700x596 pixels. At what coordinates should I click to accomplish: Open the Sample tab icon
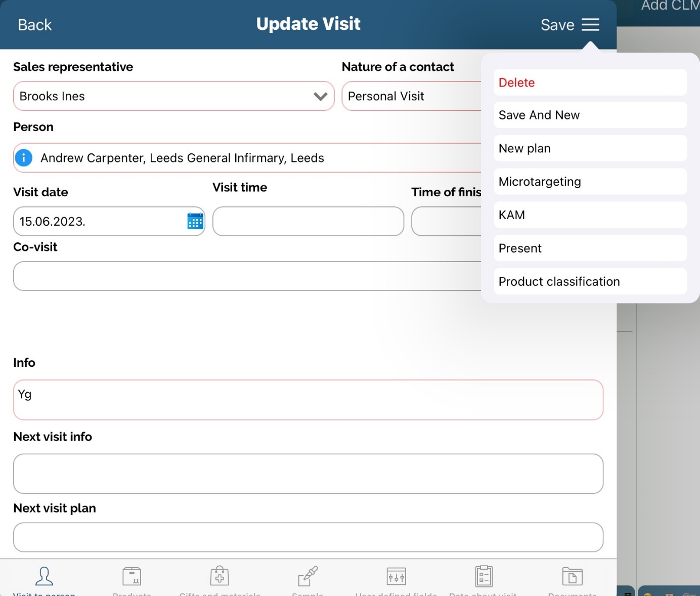click(x=308, y=577)
